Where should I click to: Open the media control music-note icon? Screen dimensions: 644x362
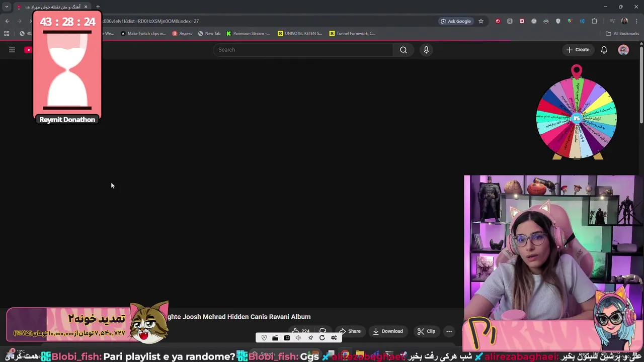[x=612, y=21]
